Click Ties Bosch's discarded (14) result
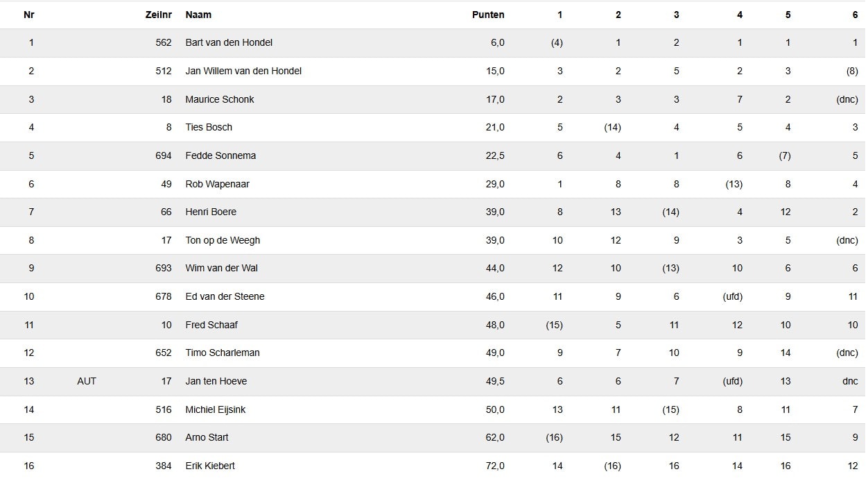868x483 pixels. 612,127
